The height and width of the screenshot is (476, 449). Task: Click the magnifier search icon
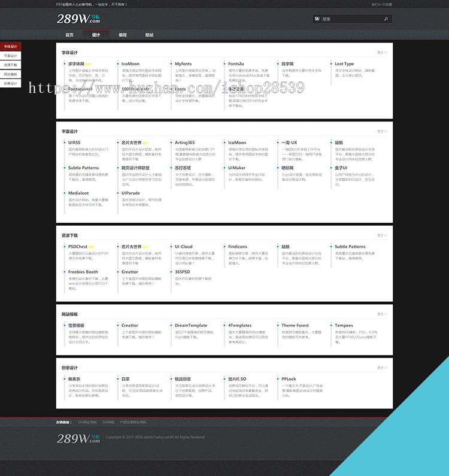(386, 19)
